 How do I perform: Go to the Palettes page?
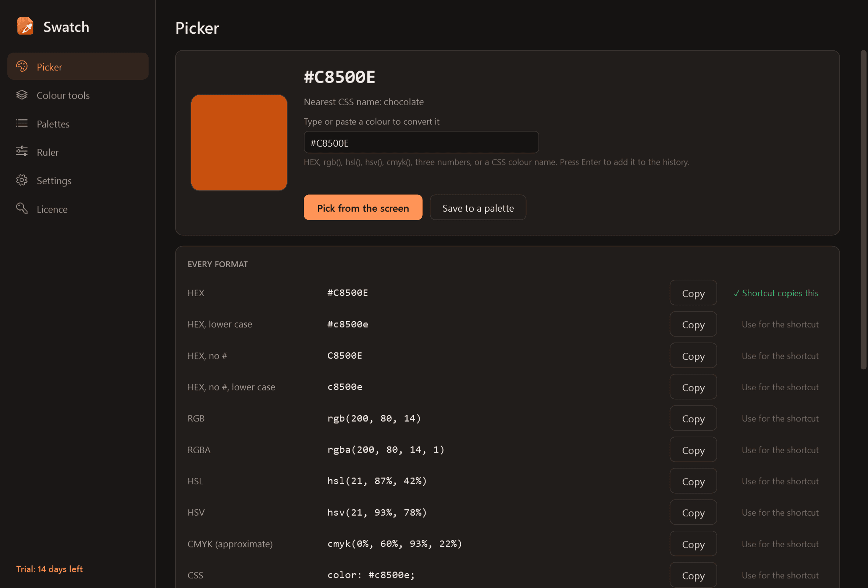tap(78, 123)
